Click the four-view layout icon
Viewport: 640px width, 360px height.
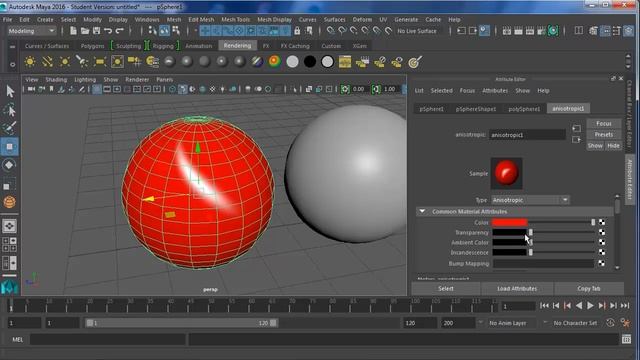pyautogui.click(x=10, y=244)
